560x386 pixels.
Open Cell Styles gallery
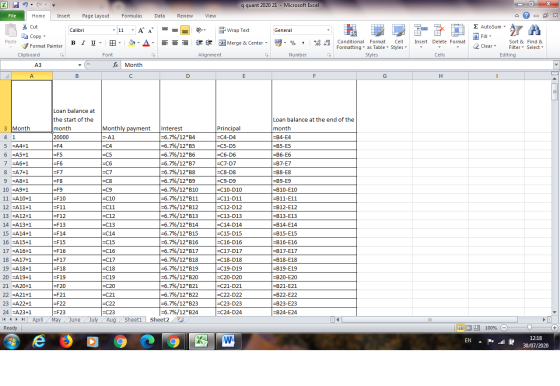pyautogui.click(x=399, y=37)
